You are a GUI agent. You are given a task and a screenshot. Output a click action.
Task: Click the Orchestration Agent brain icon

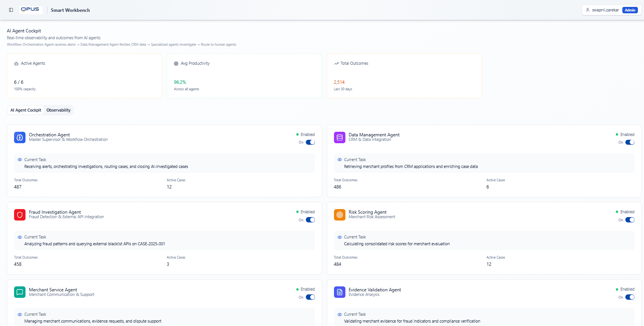pyautogui.click(x=20, y=137)
